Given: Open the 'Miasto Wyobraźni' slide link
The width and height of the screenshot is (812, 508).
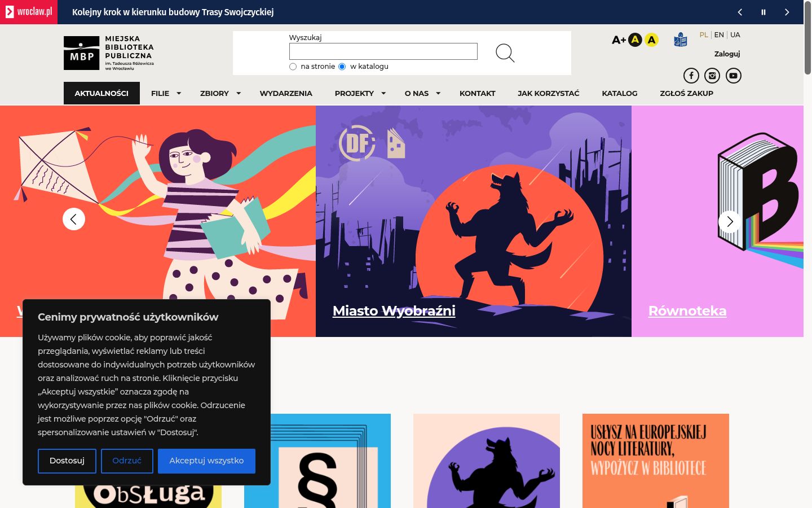Looking at the screenshot, I should point(394,311).
